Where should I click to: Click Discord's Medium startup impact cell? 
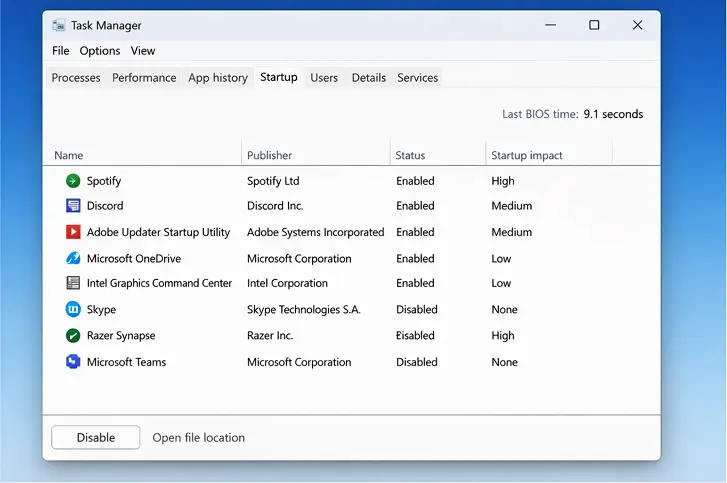(511, 205)
